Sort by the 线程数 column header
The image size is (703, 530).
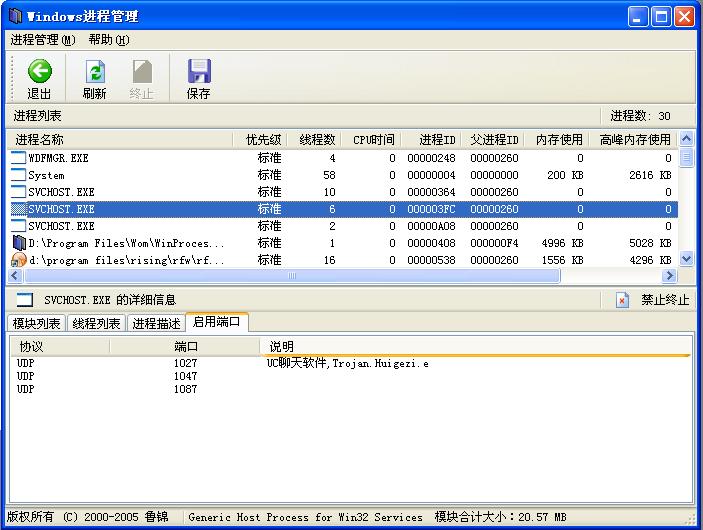314,140
